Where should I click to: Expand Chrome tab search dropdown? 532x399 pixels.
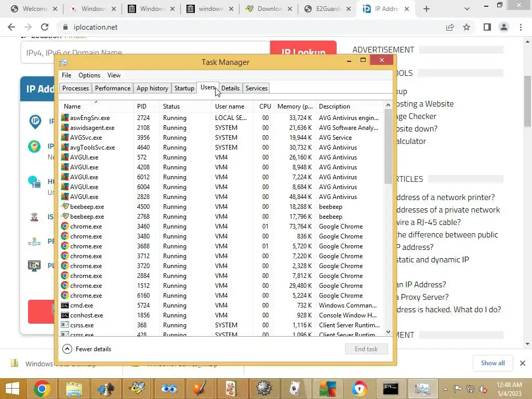click(x=467, y=9)
